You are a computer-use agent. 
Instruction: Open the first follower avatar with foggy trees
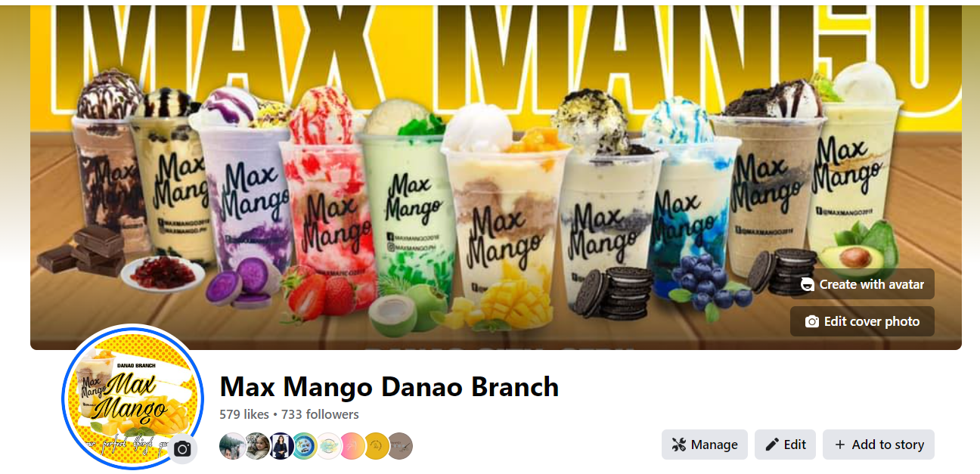232,446
